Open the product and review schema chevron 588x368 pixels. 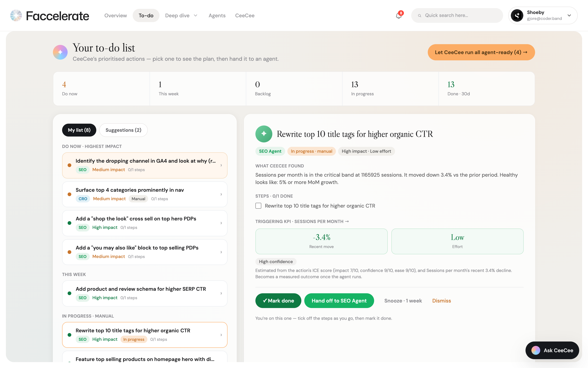221,293
